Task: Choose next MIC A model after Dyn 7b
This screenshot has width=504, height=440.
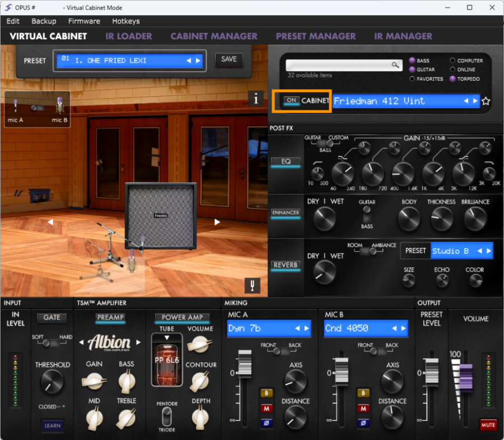Action: [x=307, y=328]
